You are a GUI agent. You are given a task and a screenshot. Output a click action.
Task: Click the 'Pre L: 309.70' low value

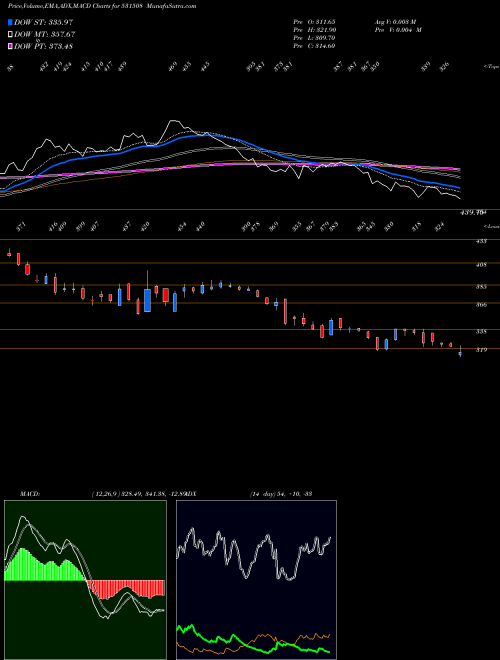[314, 38]
